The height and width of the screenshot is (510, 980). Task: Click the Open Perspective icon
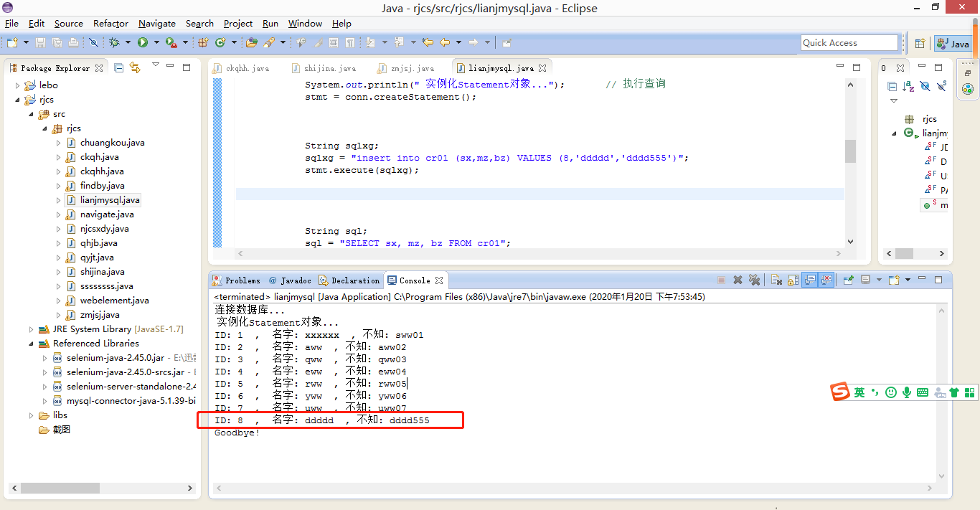point(920,44)
